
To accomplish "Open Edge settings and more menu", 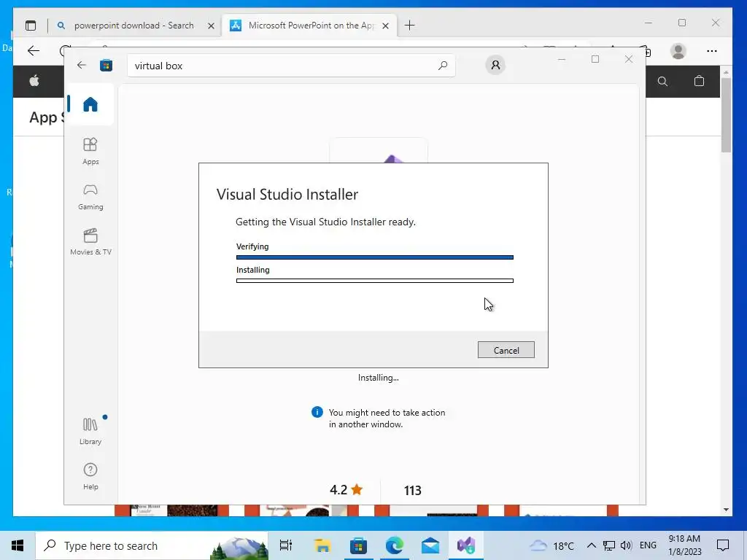I will pyautogui.click(x=712, y=51).
